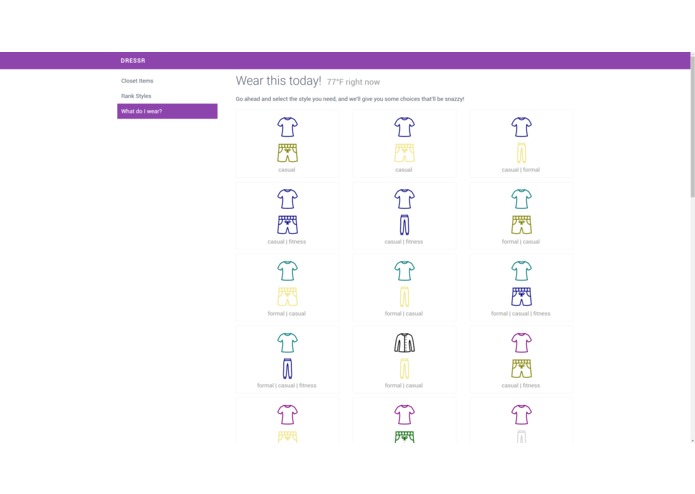Viewport: 695px width, 494px height.
Task: Click the black jacket icon
Action: [404, 342]
